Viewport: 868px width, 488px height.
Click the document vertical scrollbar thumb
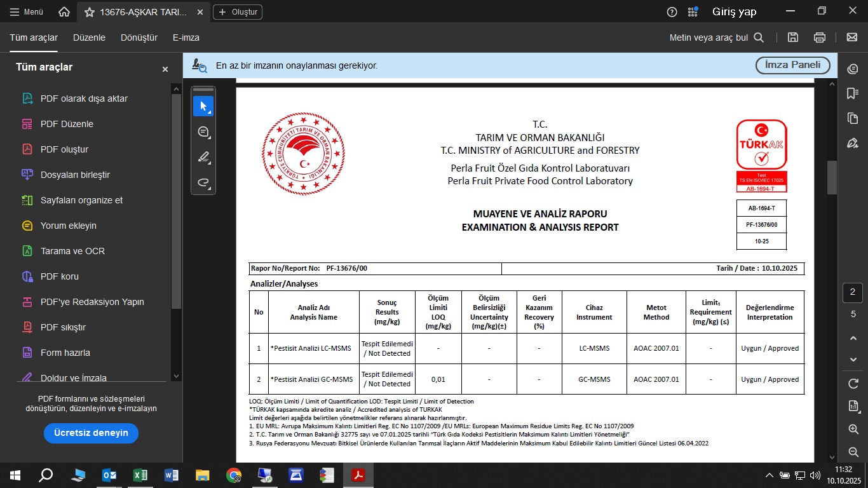(x=832, y=177)
